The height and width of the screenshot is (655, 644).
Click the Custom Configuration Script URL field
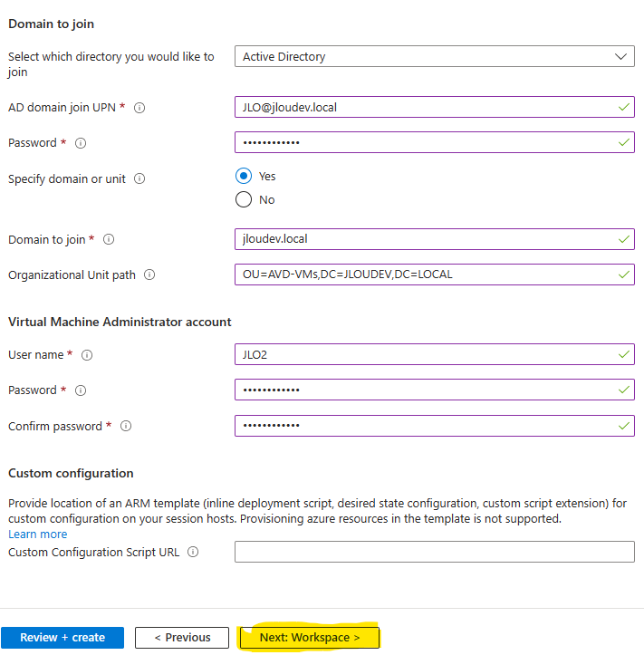(435, 552)
